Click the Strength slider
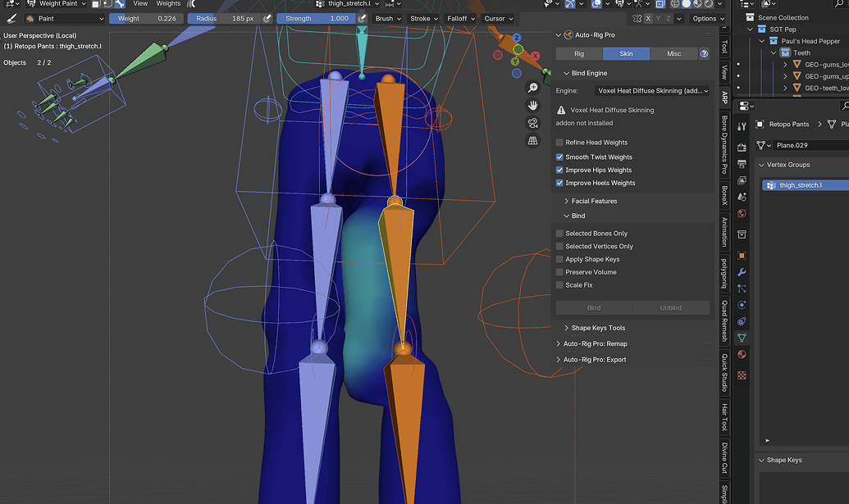The width and height of the screenshot is (849, 504). (x=317, y=18)
